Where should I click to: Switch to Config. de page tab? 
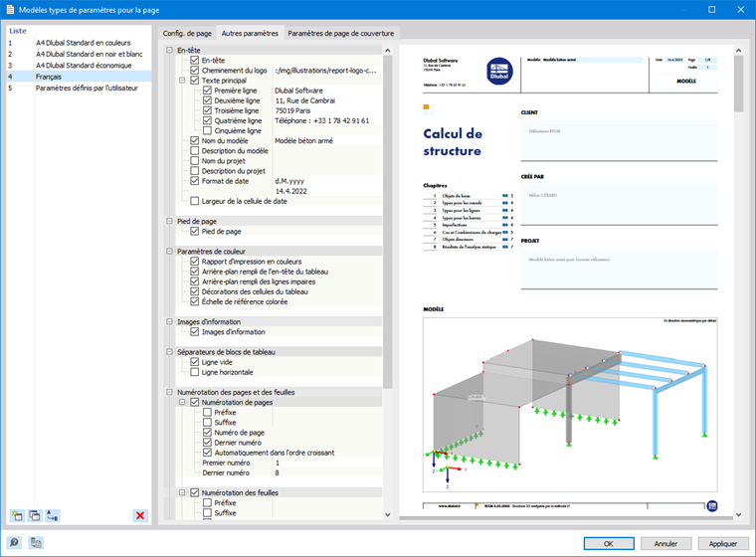[x=187, y=33]
